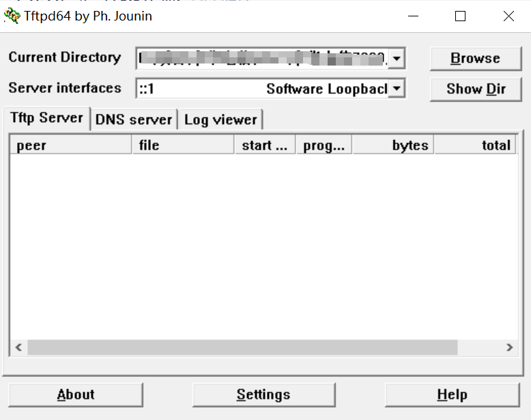Image resolution: width=531 pixels, height=420 pixels.
Task: Switch to the Log viewer tab
Action: click(220, 120)
